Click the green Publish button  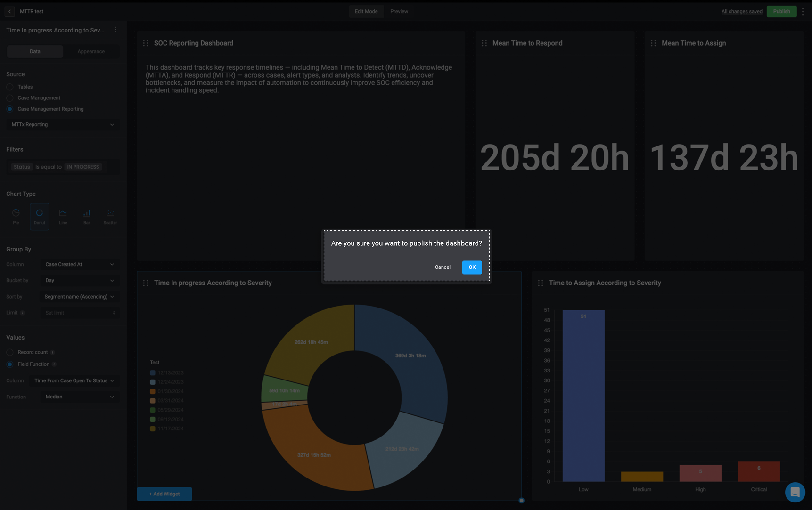[781, 11]
